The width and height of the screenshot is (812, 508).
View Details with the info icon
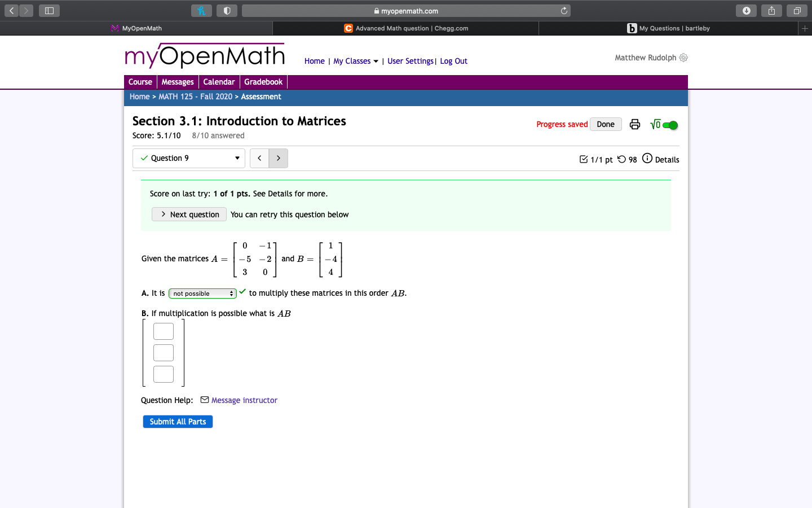[x=647, y=159]
